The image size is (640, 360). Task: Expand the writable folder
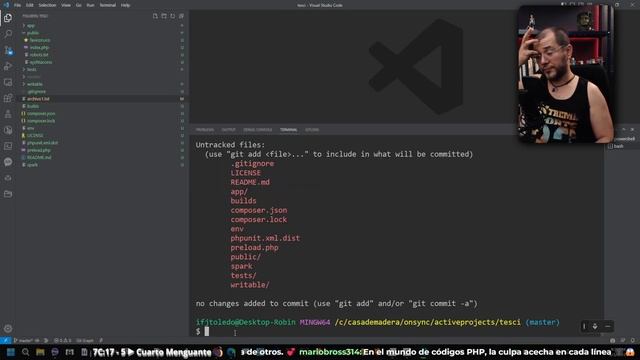click(34, 84)
